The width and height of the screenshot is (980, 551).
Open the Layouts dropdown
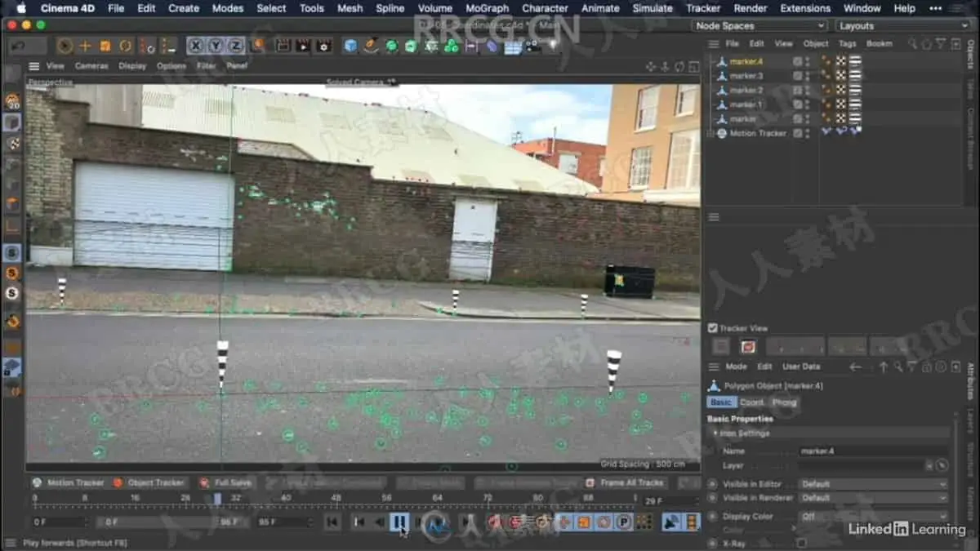coord(903,26)
